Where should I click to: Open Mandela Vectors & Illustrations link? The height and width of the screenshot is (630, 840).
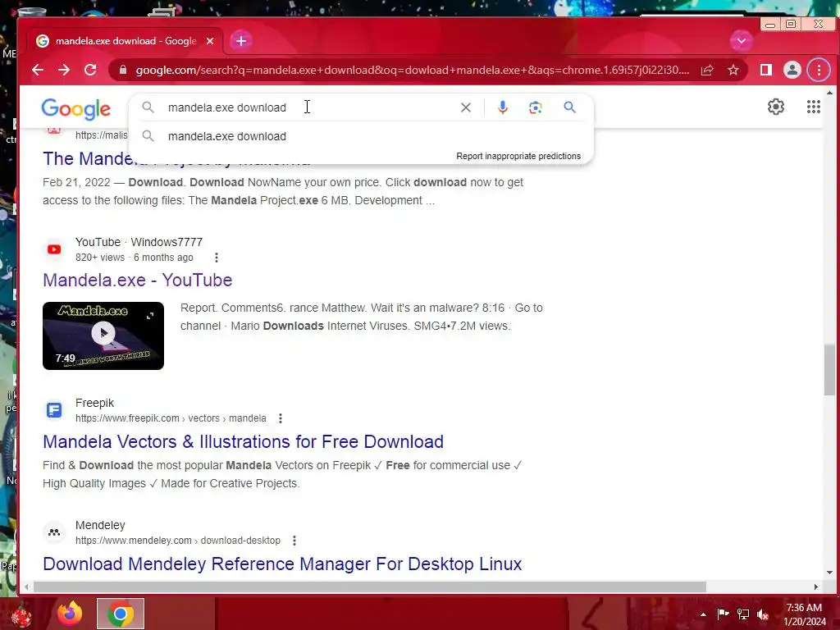click(x=243, y=442)
